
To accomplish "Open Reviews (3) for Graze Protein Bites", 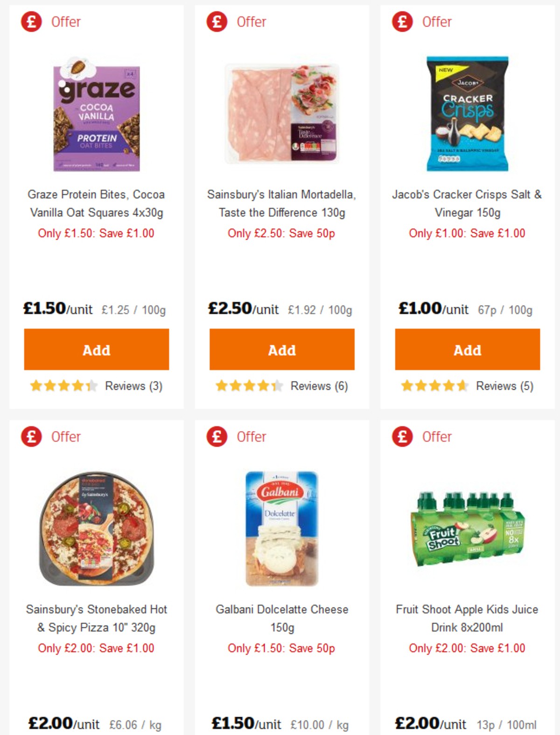I will 134,386.
